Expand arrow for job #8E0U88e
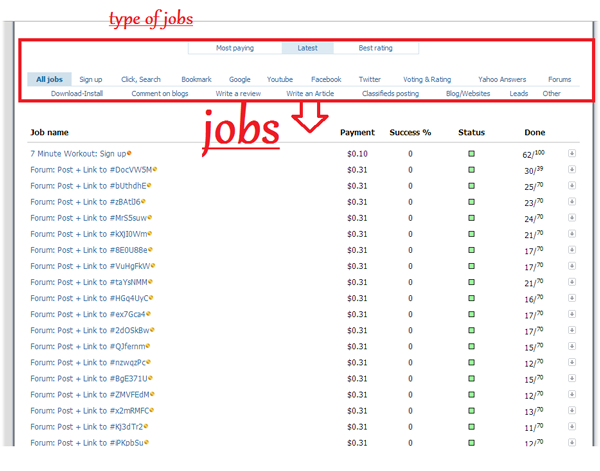The width and height of the screenshot is (600, 471). tap(572, 250)
